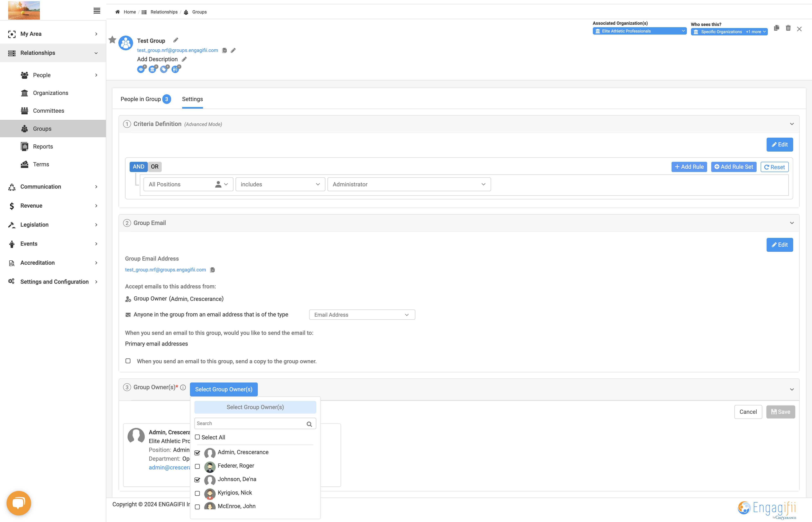Check the Select All owners checkbox
This screenshot has width=812, height=522.
coord(197,437)
